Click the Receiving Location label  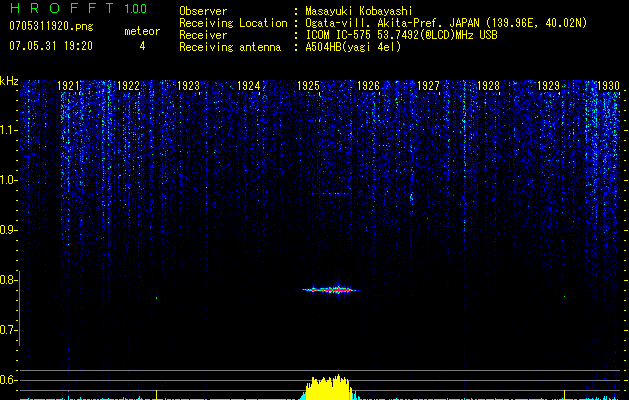[x=233, y=23]
